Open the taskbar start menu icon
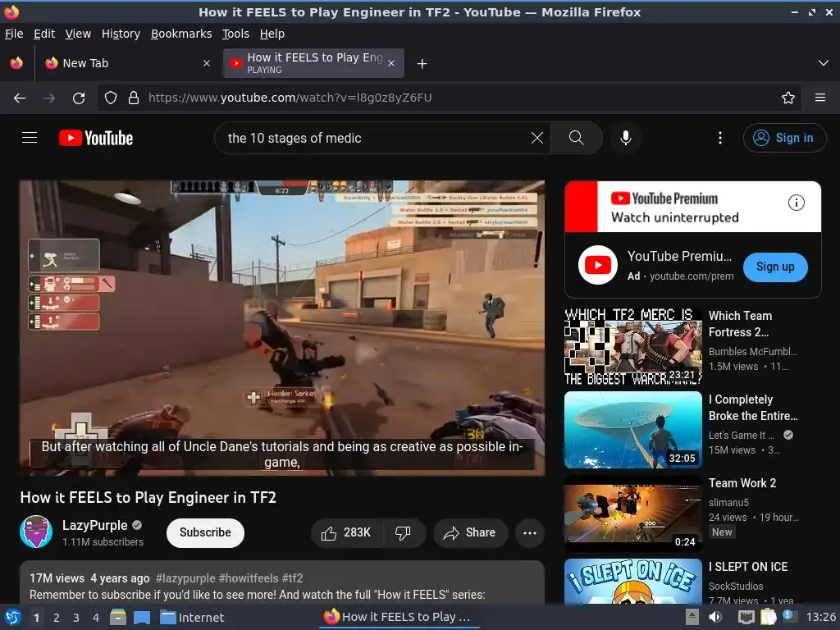The image size is (840, 630). pos(13,618)
